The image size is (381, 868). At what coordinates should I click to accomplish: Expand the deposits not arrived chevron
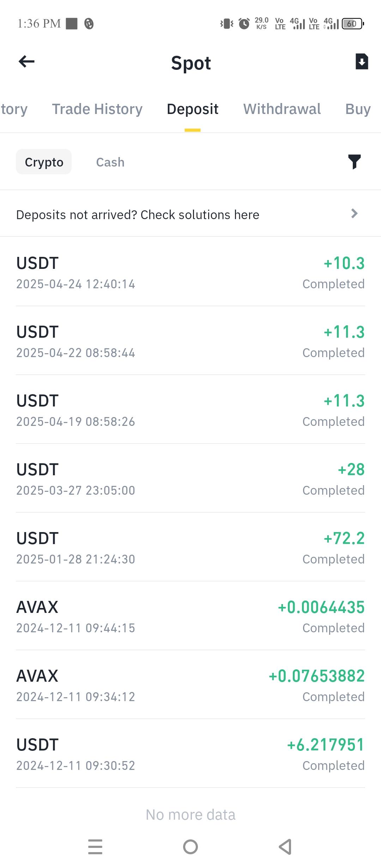tap(354, 213)
